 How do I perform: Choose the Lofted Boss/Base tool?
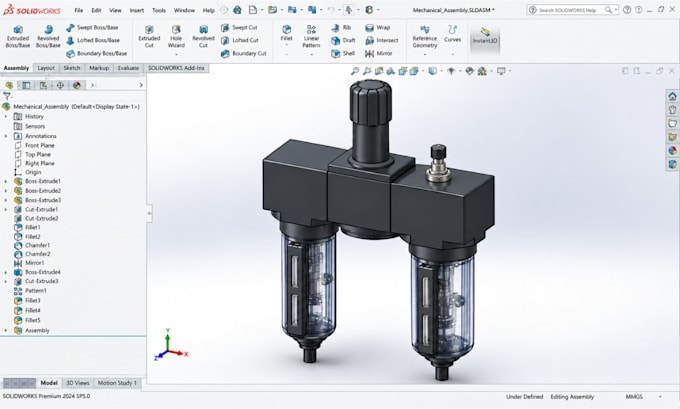coord(93,40)
